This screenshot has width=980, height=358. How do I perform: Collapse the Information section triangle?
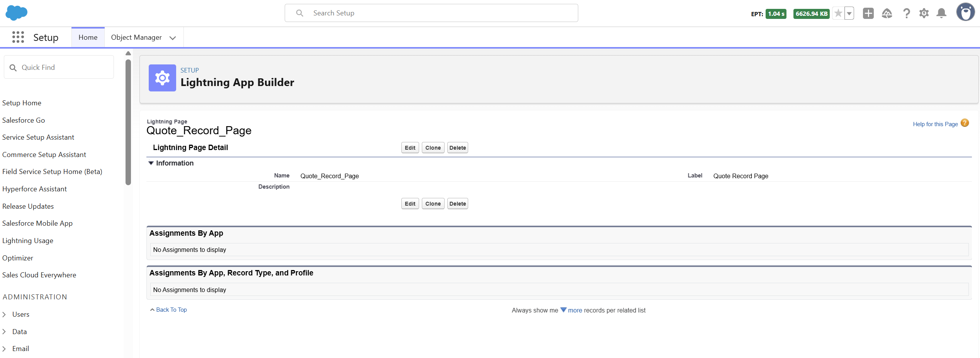click(x=151, y=163)
